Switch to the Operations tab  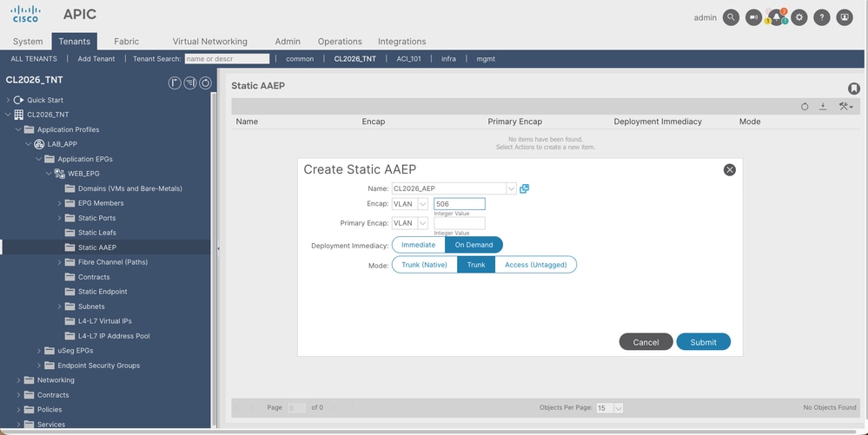click(340, 42)
